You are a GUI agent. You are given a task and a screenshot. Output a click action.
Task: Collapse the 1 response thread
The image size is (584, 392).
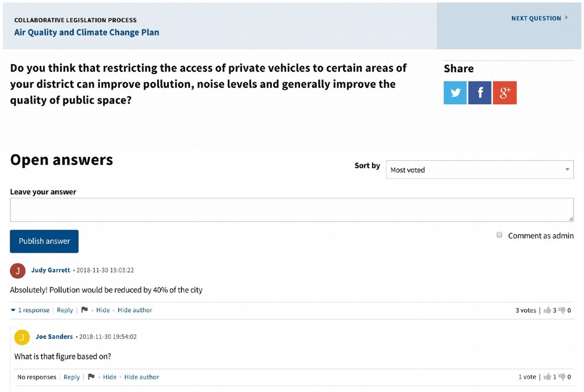30,310
